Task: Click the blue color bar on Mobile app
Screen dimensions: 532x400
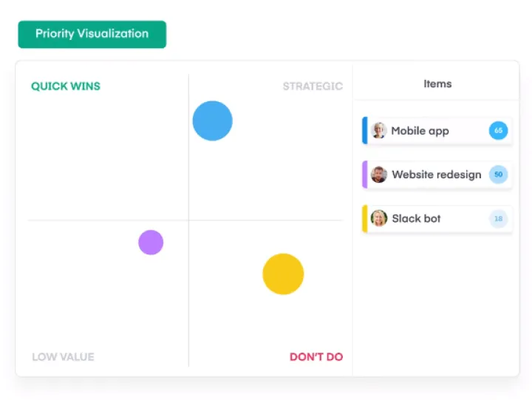Action: tap(365, 131)
